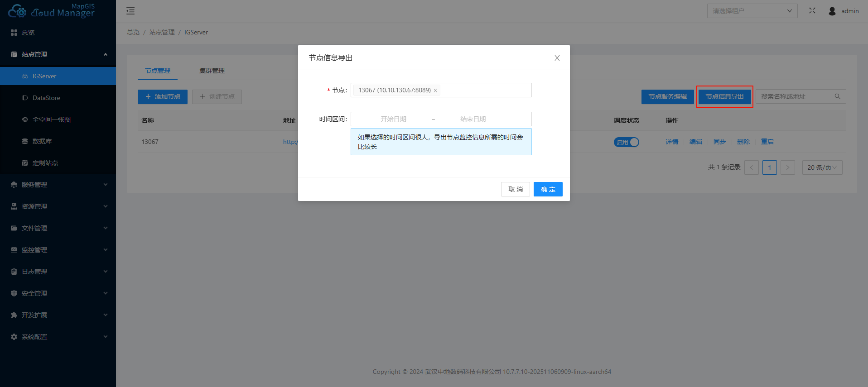This screenshot has width=868, height=387.
Task: Remove the 13067 node tag
Action: tap(435, 91)
